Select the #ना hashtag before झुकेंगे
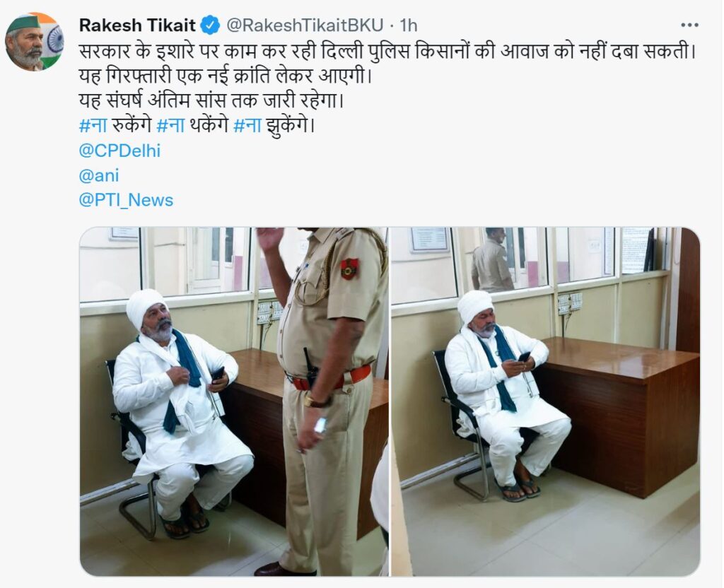This screenshot has width=724, height=588. 247,126
